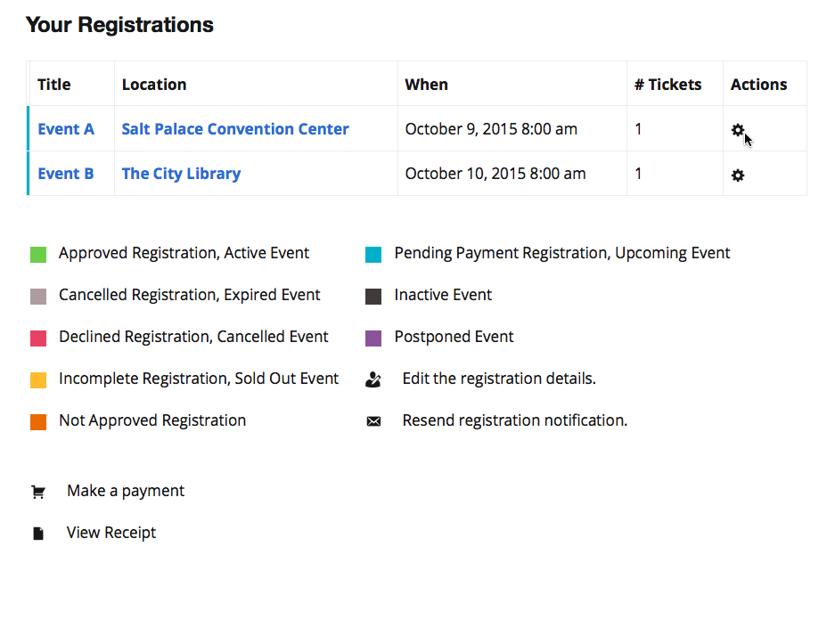Click the Make a payment cart icon

37,492
